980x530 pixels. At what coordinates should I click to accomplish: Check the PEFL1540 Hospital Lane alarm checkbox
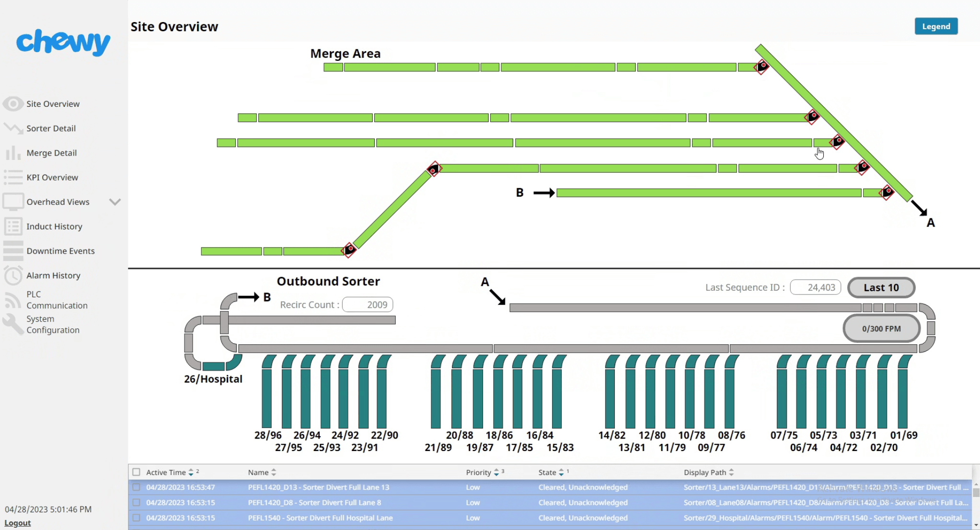(x=137, y=518)
